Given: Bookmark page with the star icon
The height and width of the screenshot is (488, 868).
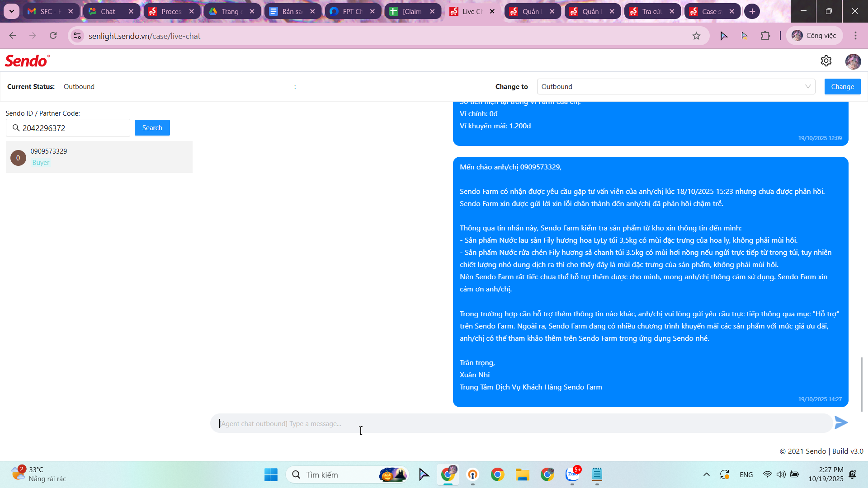Looking at the screenshot, I should pos(696,36).
